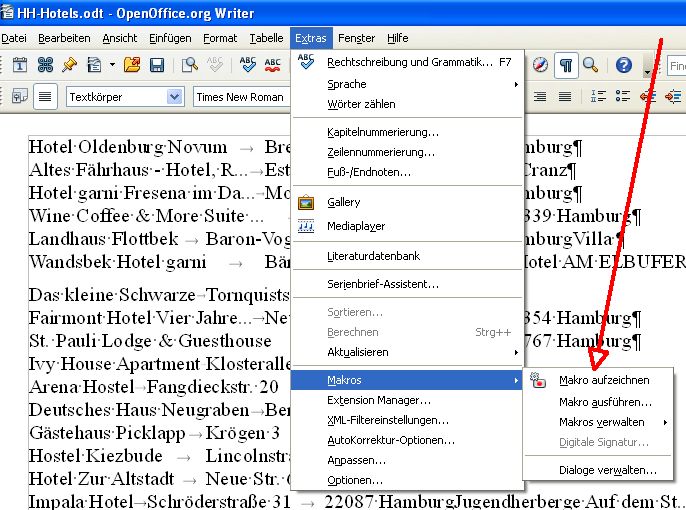
Task: Open Literaturdatenbank entry
Action: (407, 256)
